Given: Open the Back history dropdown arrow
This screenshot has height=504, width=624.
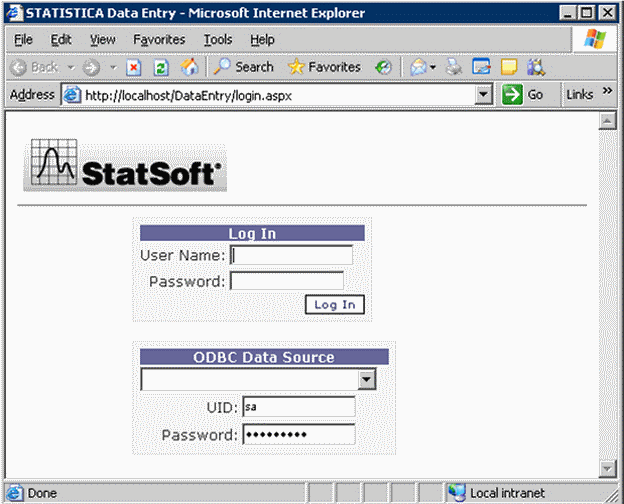Looking at the screenshot, I should pyautogui.click(x=71, y=67).
